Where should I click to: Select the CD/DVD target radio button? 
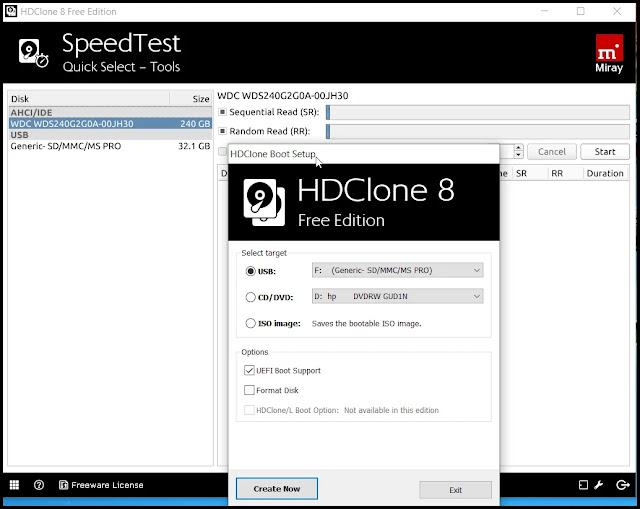coord(250,297)
